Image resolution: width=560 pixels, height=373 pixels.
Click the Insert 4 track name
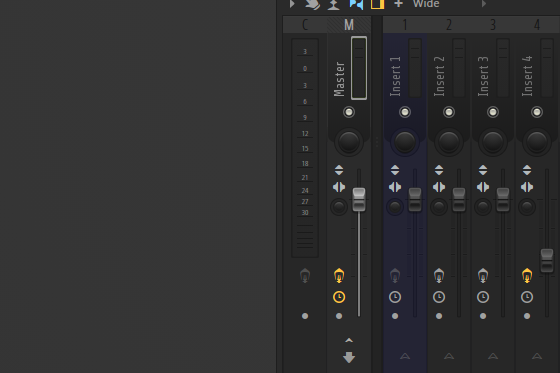click(527, 76)
